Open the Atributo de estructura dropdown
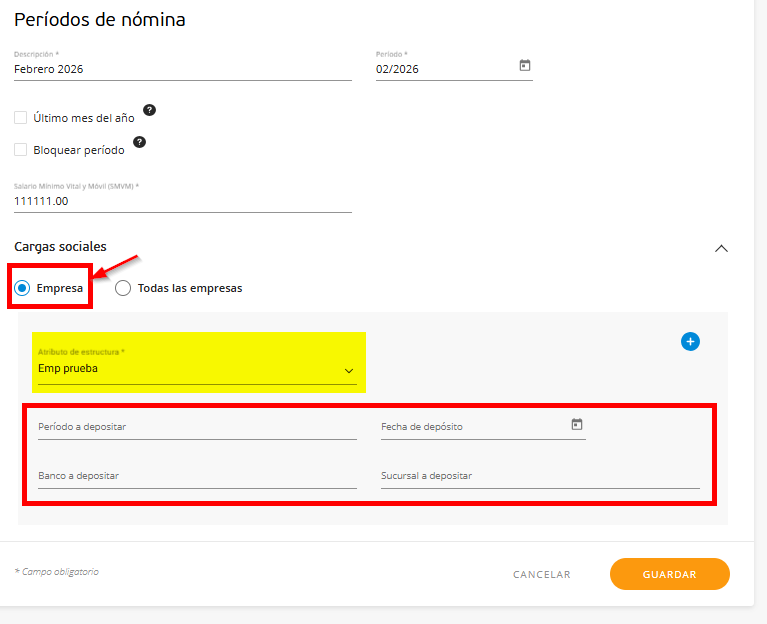 (197, 369)
